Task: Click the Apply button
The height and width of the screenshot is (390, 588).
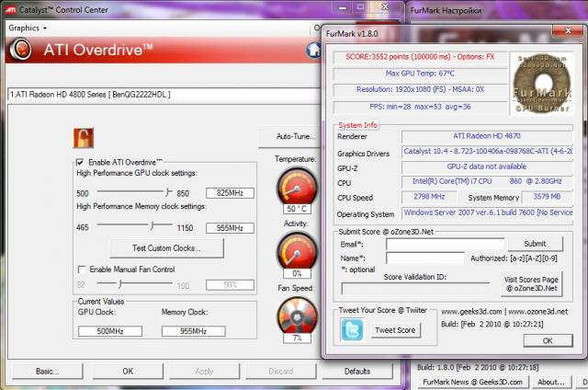Action: (204, 372)
